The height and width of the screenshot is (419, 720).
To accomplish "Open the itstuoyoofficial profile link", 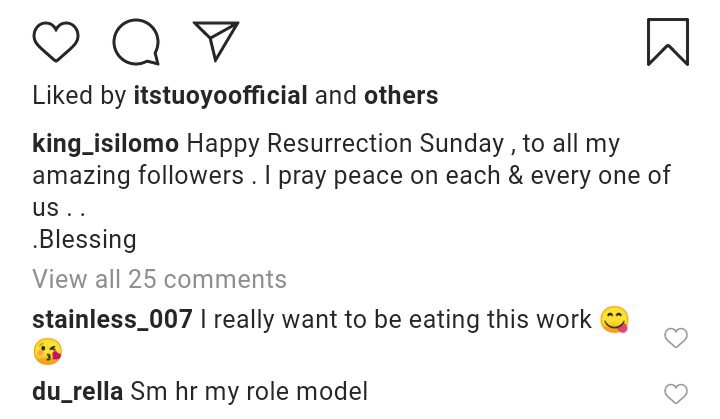I will click(220, 96).
